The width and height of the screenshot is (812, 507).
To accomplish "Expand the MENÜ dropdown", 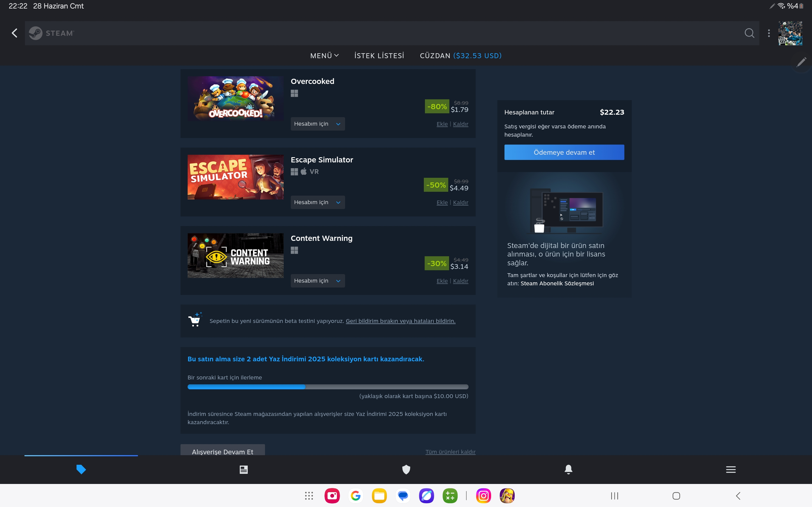I will tap(324, 56).
